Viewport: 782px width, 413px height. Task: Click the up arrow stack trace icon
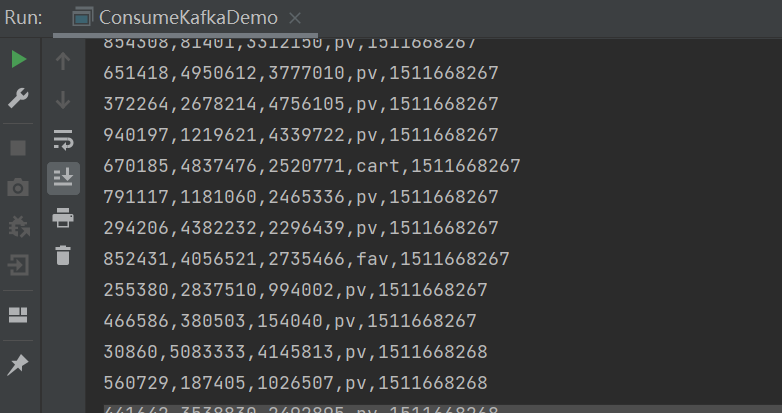(x=63, y=61)
